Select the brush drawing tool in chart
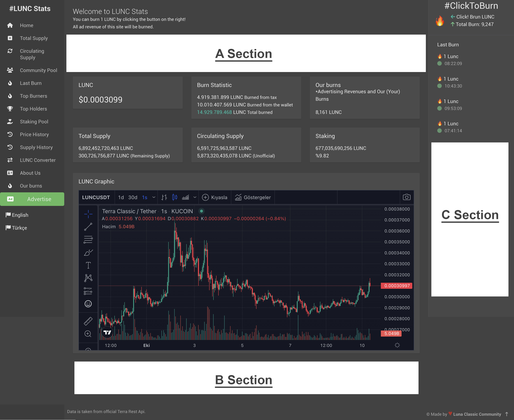 (x=88, y=252)
